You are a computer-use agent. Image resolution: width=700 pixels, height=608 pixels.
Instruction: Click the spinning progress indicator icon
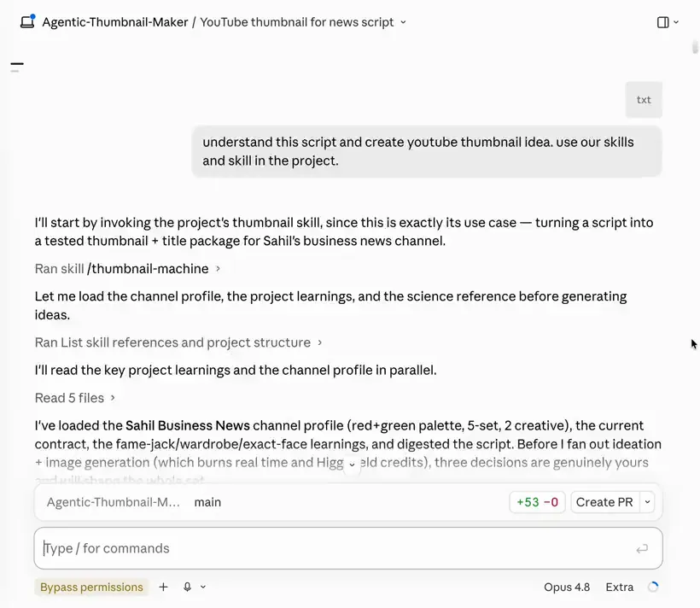point(653,587)
